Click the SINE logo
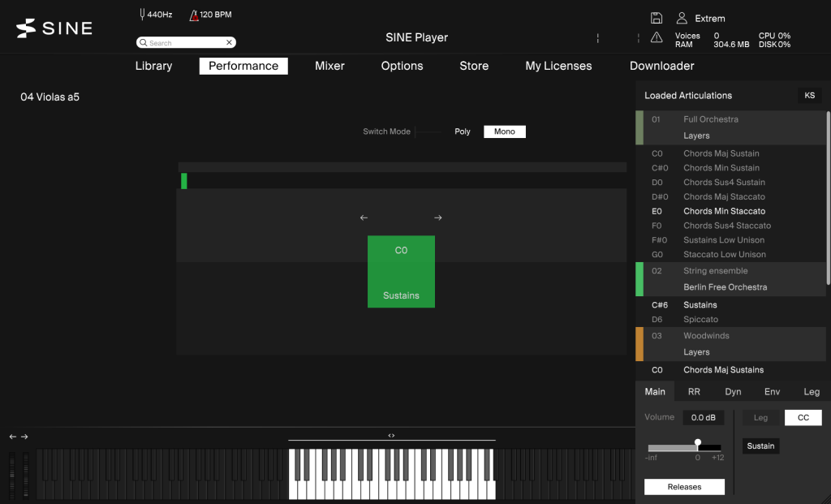This screenshot has height=504, width=831. coord(54,28)
